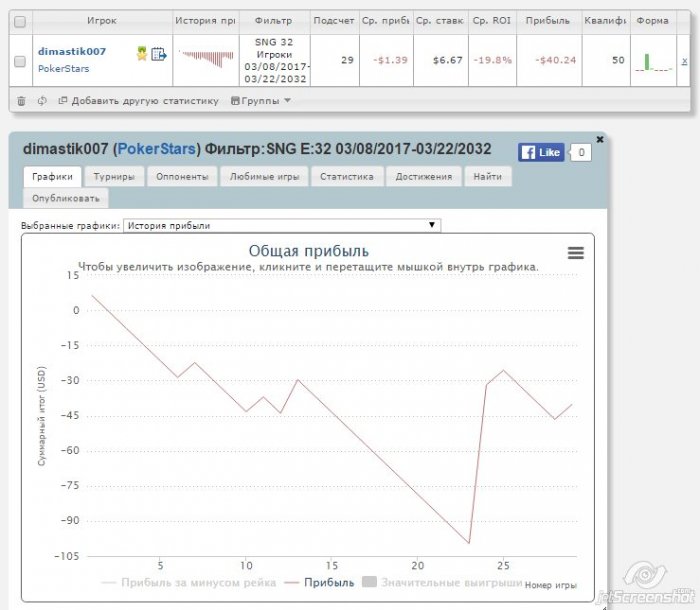
Task: Click the trash delete icon
Action: click(21, 101)
